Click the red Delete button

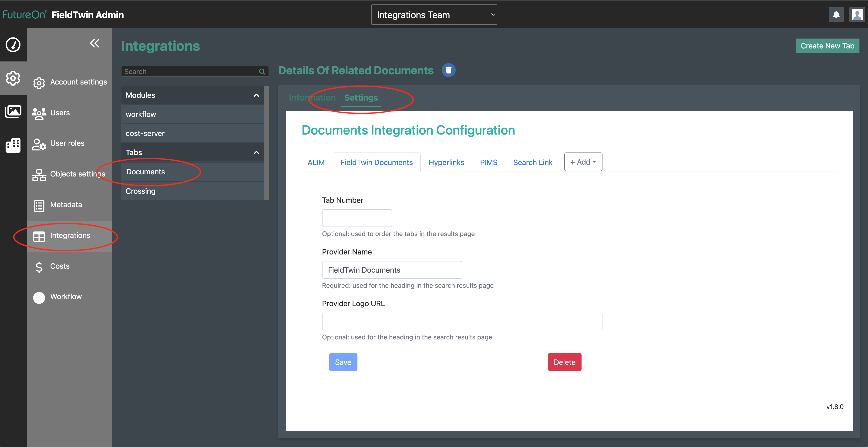coord(564,362)
